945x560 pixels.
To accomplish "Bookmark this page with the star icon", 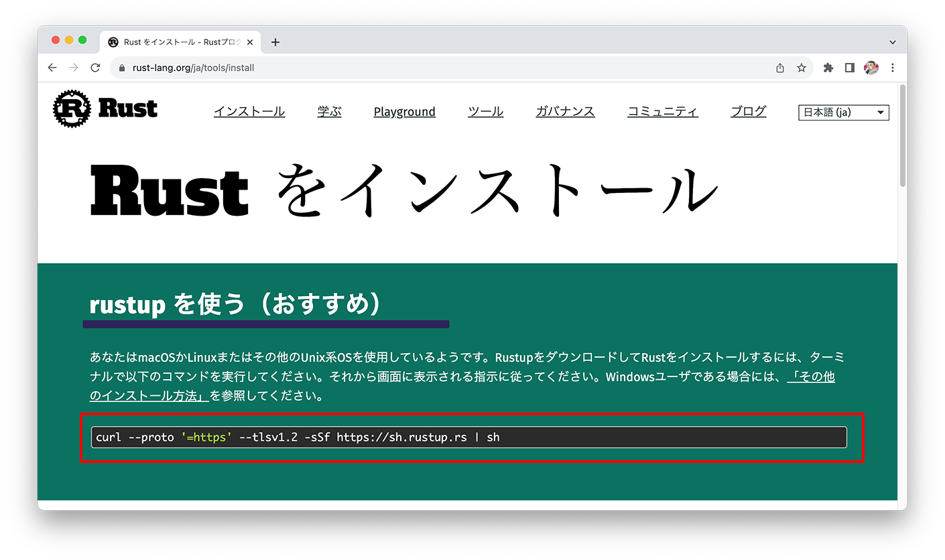I will pos(801,68).
